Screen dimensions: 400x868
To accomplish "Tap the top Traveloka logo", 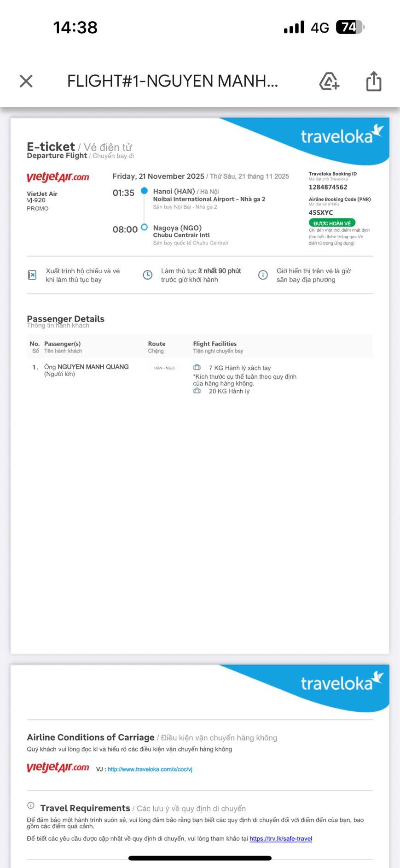I will 341,135.
